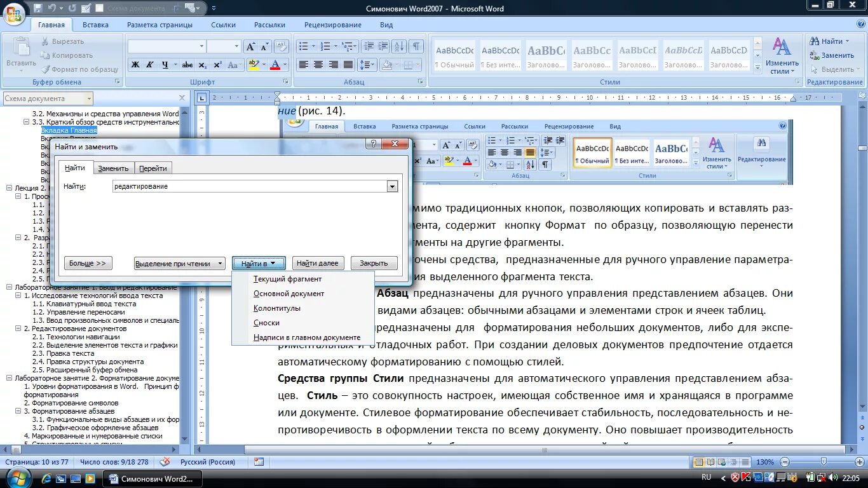Image resolution: width=868 pixels, height=488 pixels.
Task: Click the tab selector at ruler corner
Action: pos(201,98)
